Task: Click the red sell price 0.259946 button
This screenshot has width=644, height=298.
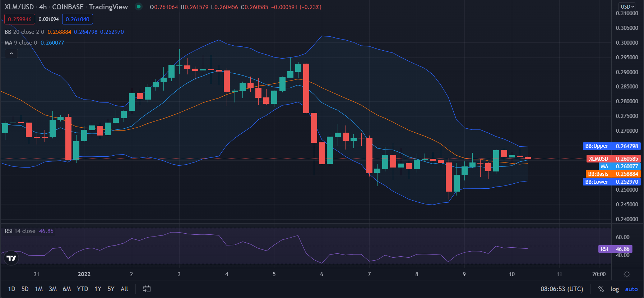Action: click(20, 19)
